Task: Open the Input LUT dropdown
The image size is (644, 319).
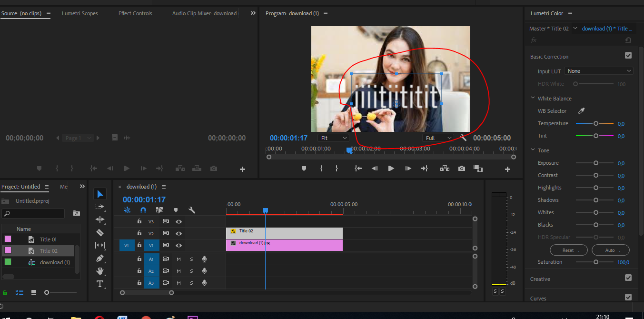Action: coord(599,71)
